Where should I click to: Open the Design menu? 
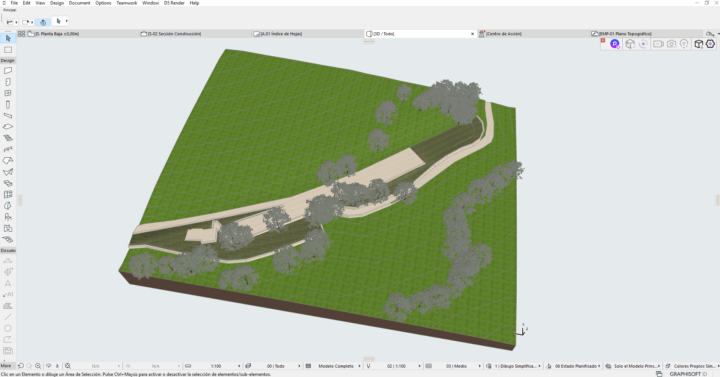(57, 3)
